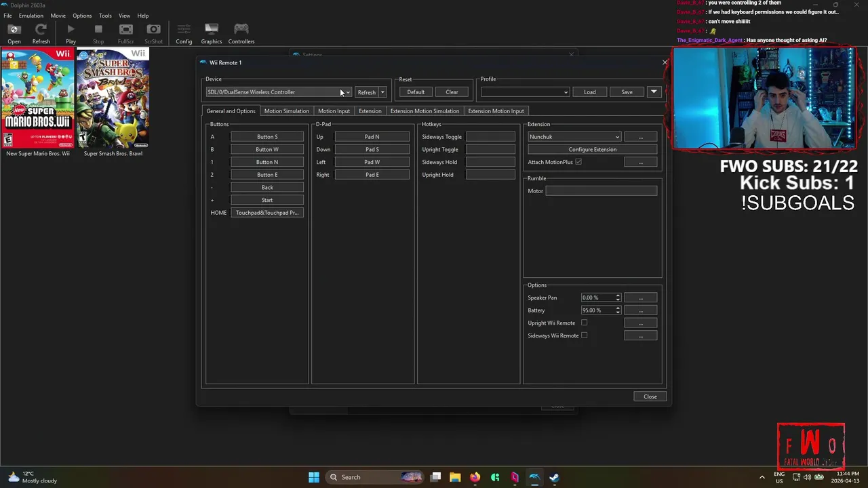This screenshot has height=488, width=868.
Task: Switch to the Motion Input tab
Action: [334, 111]
